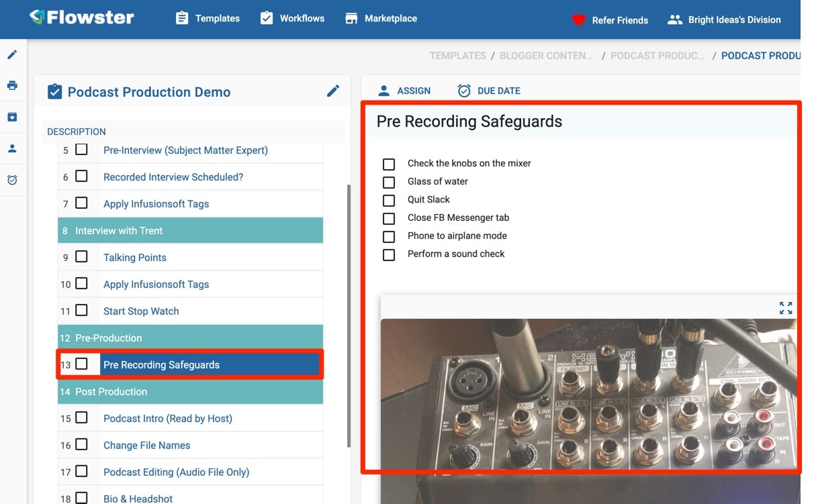Viewport: 816px width, 504px height.
Task: Go to BLOGGER CONTEN... breadcrumb
Action: 546,56
